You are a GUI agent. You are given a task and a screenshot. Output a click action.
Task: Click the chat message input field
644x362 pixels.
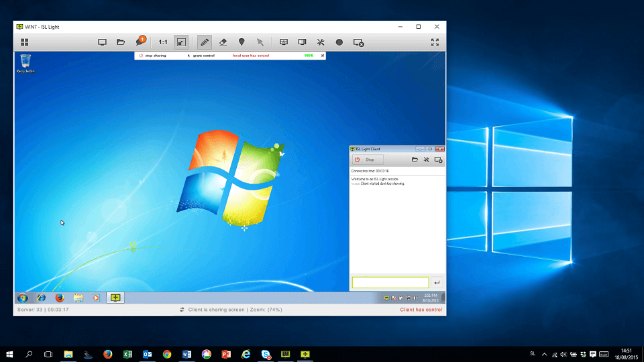click(x=390, y=282)
